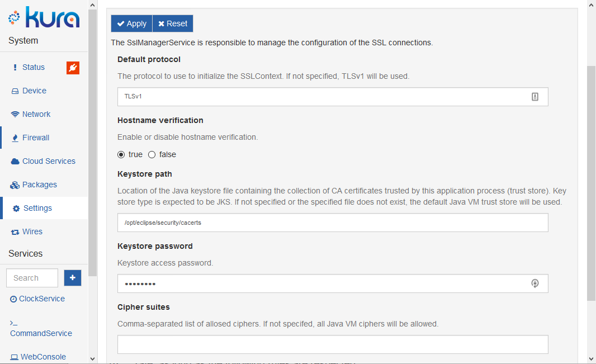The width and height of the screenshot is (596, 364).
Task: Select true for Hostname verification
Action: click(121, 154)
